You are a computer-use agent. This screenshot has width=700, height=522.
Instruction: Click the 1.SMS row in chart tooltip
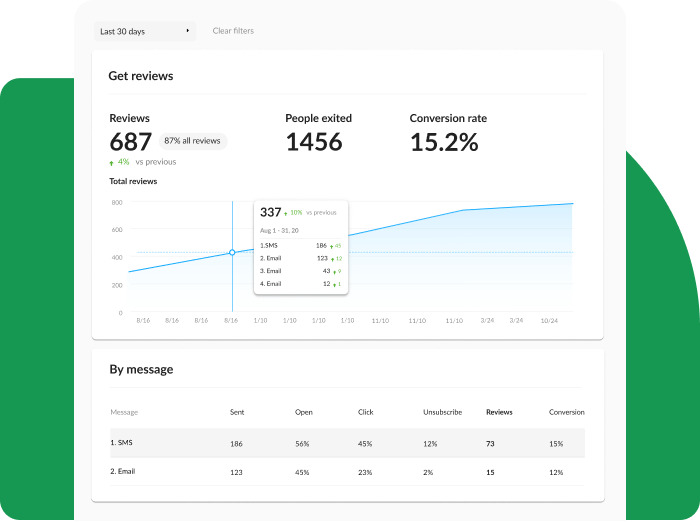coord(300,245)
